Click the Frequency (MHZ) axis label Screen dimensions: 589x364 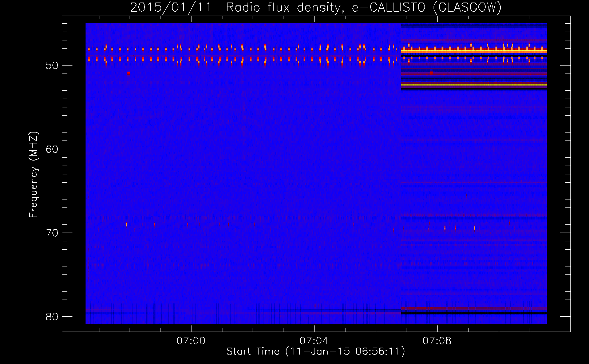point(33,175)
